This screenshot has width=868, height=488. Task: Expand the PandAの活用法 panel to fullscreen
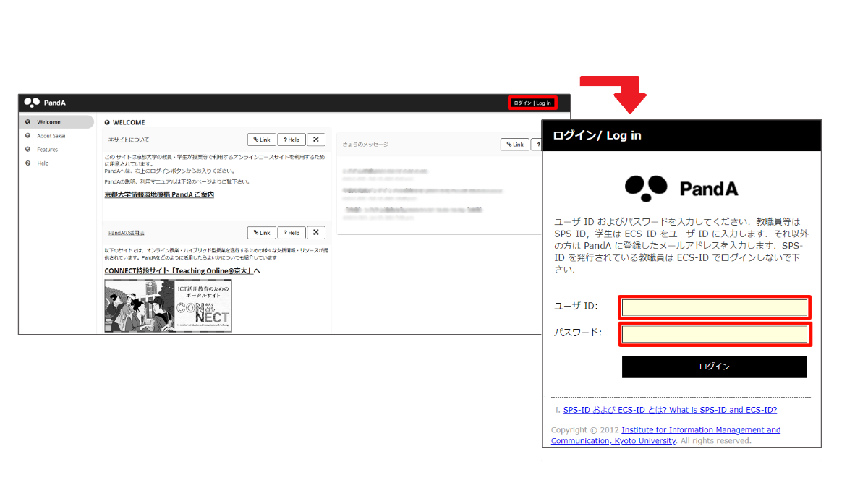pyautogui.click(x=315, y=232)
